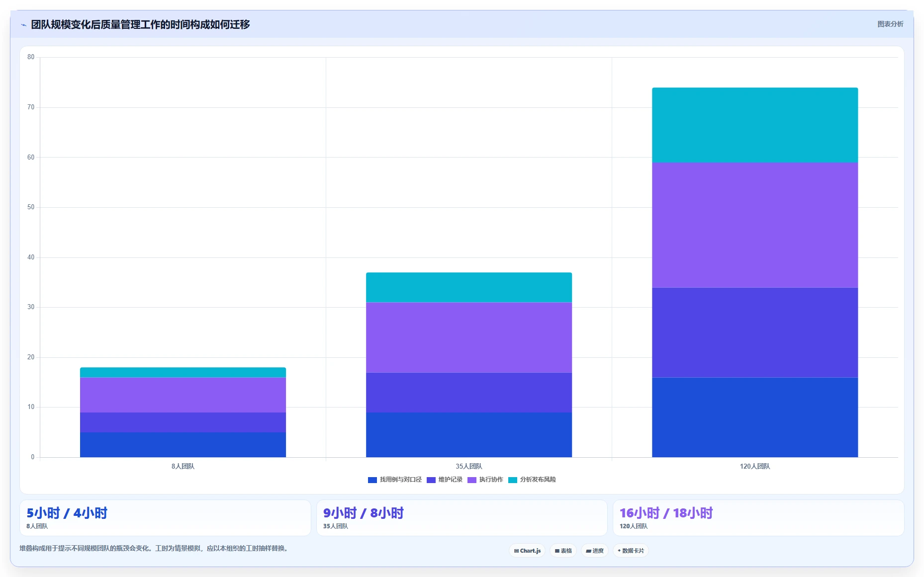Image resolution: width=924 pixels, height=577 pixels.
Task: Select the purple segment of 35人团队 bar
Action: 469,337
